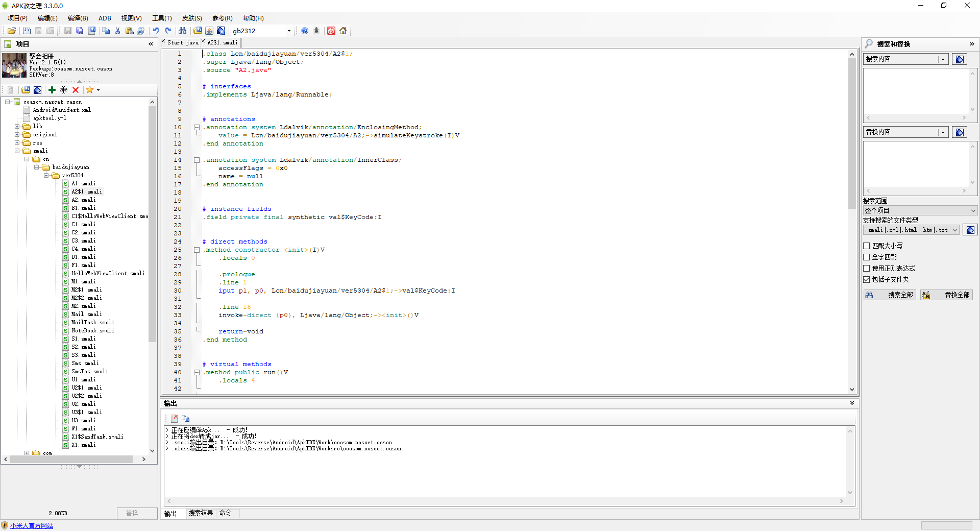Click the 替换全部 button
Viewport: 980px width, 531px height.
947,295
